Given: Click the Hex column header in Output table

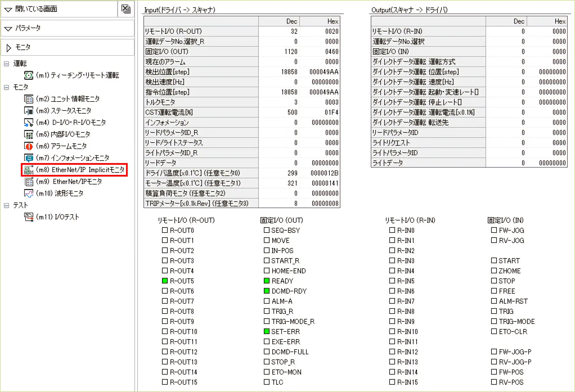Looking at the screenshot, I should [x=547, y=21].
